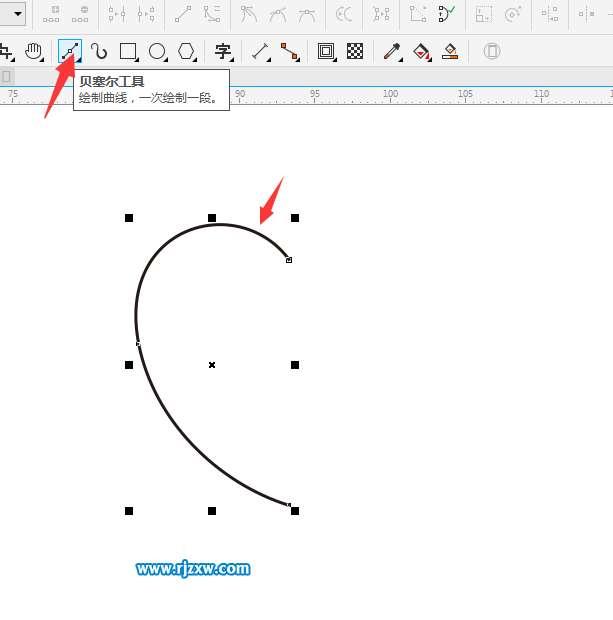Click the Cusp Node icon
This screenshot has height=620, width=613.
pos(249,14)
